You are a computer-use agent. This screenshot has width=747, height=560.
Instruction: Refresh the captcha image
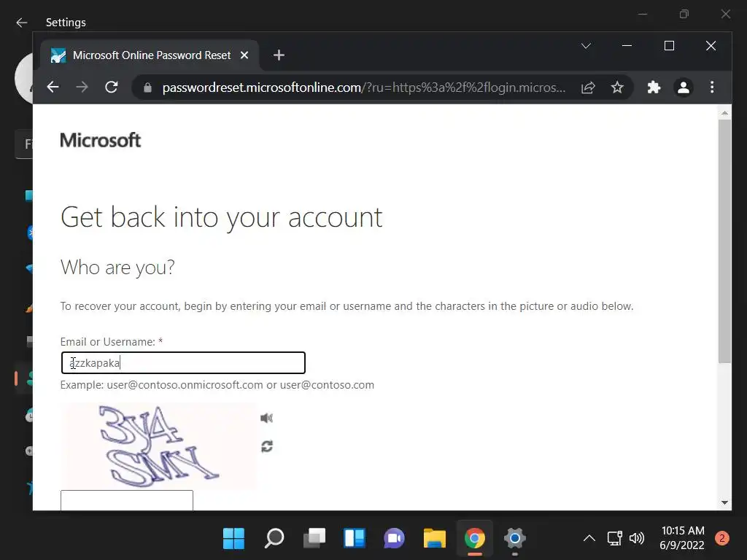pos(267,446)
